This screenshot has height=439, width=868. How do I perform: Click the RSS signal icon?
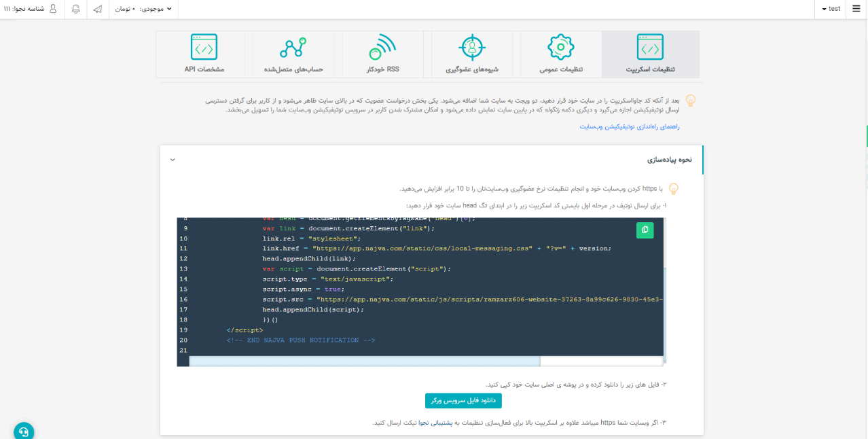382,48
